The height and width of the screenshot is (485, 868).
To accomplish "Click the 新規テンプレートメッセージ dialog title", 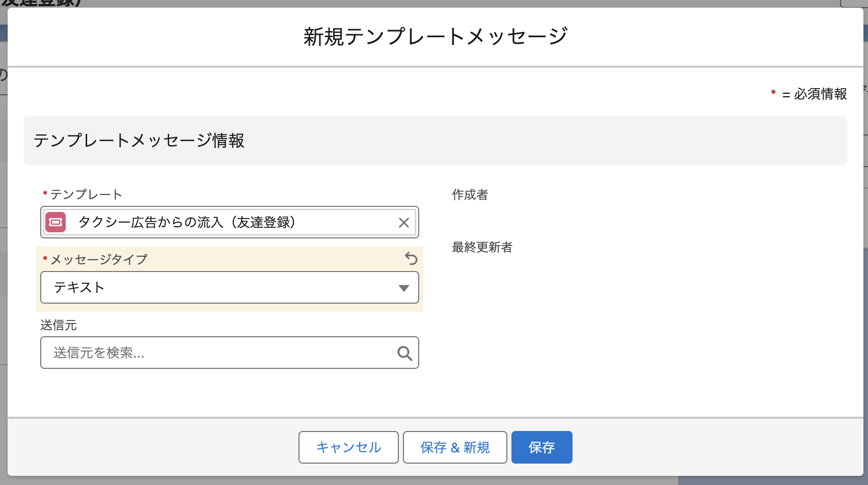I will [435, 37].
